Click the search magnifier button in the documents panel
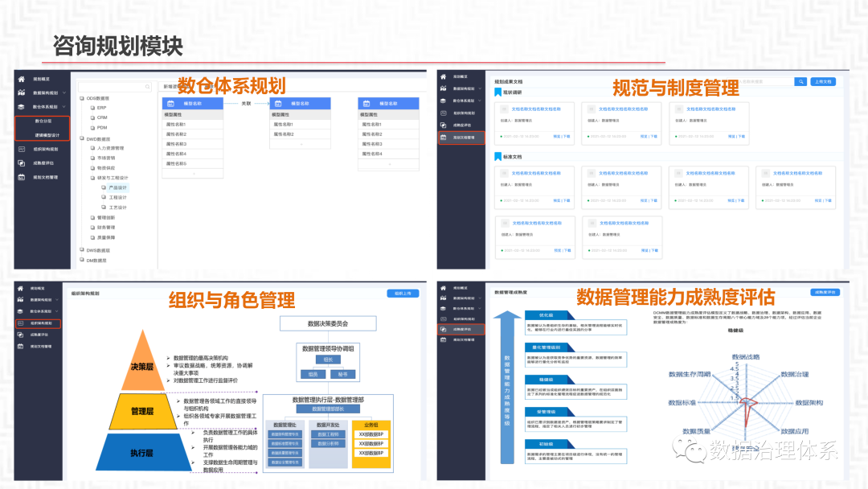This screenshot has height=489, width=868. [x=800, y=81]
